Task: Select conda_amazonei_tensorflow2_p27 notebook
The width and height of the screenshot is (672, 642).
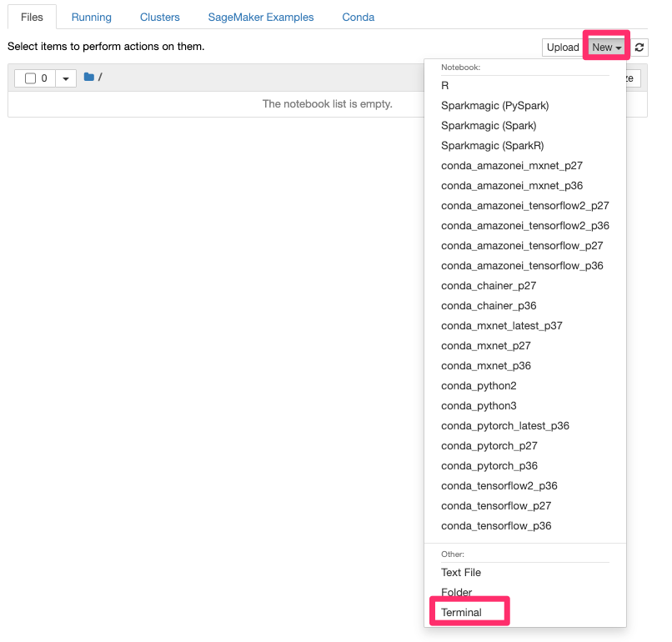Action: [525, 206]
